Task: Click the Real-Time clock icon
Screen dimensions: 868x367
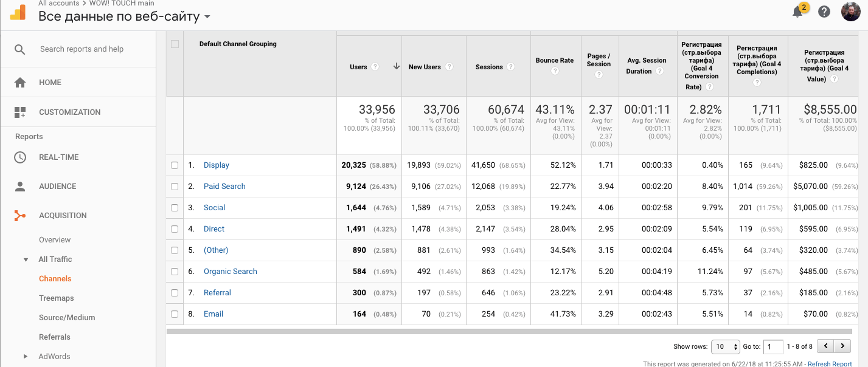Action: click(x=20, y=157)
